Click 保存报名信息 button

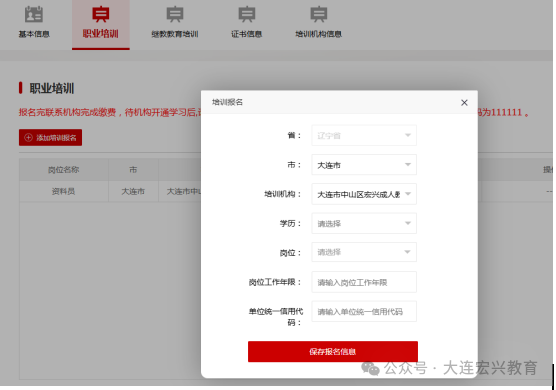tap(333, 351)
